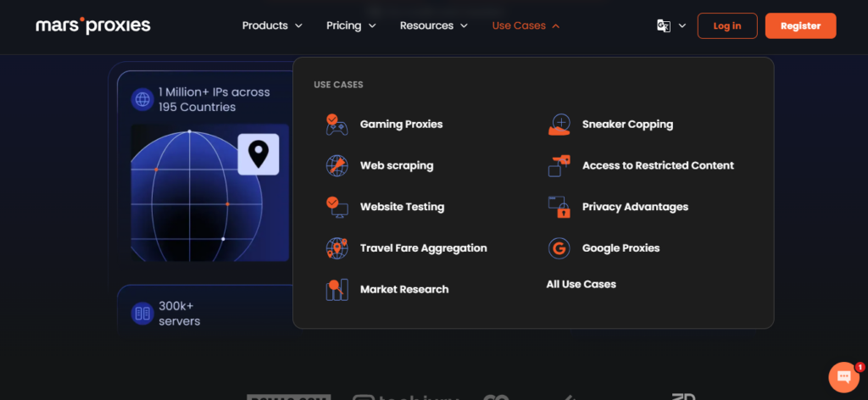Click the Google Proxies G icon

pos(559,248)
